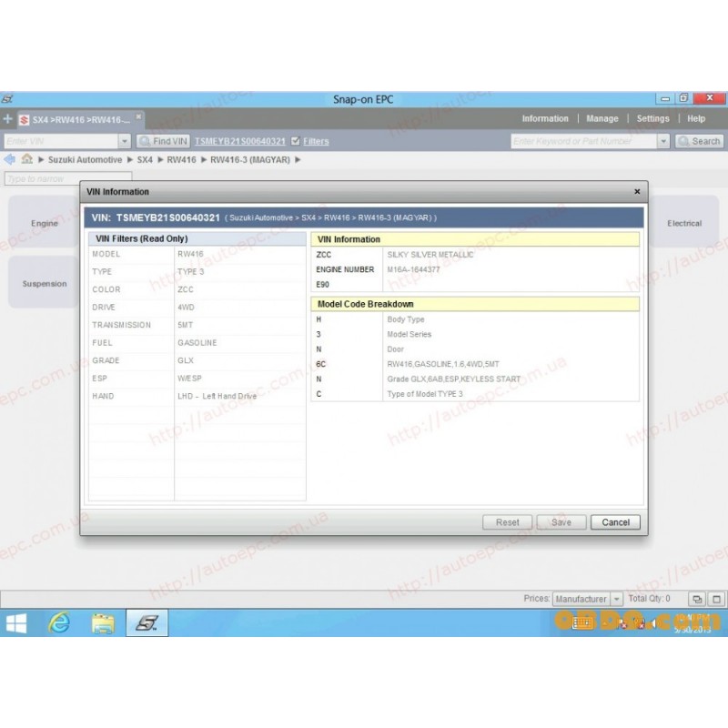Click the Windows Start button
The image size is (728, 728).
[x=16, y=622]
